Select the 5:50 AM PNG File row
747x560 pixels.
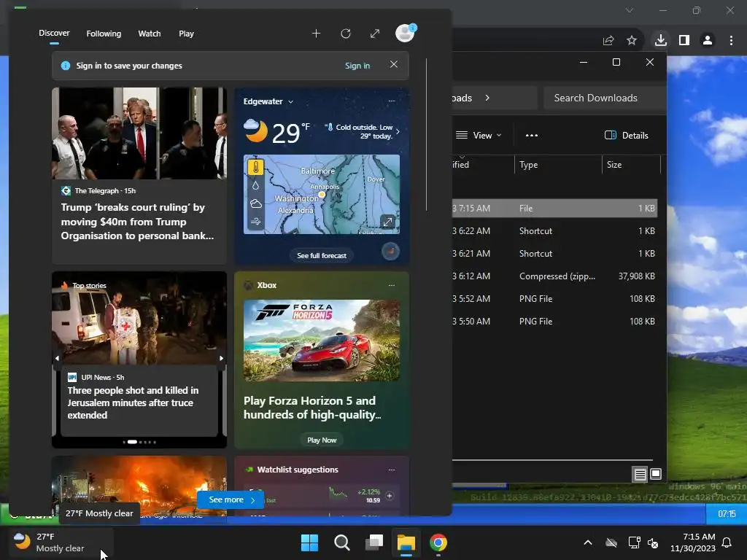(x=554, y=322)
